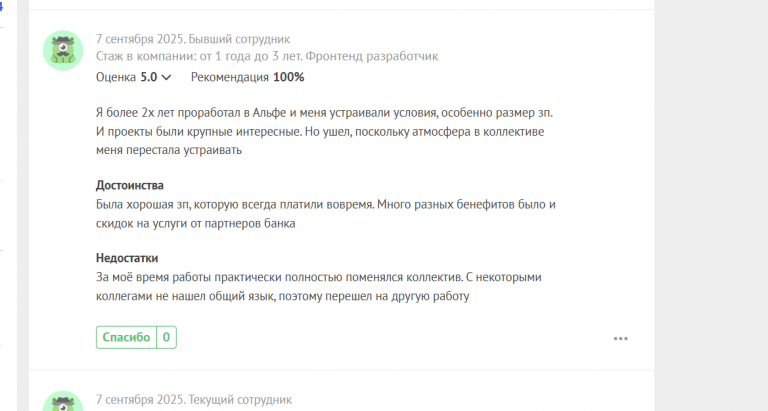Click the second review date Текущий сотрудник
The image size is (768, 411).
(x=194, y=399)
